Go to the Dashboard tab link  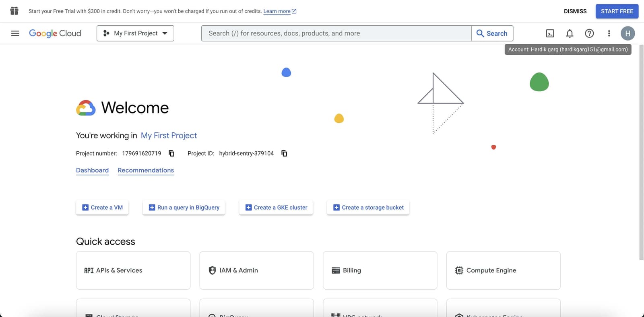click(92, 170)
